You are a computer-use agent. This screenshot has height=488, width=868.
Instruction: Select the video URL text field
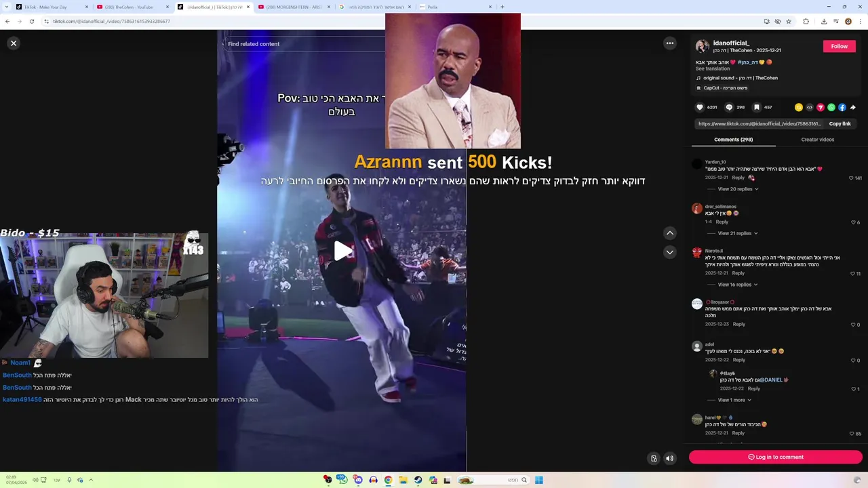point(759,124)
